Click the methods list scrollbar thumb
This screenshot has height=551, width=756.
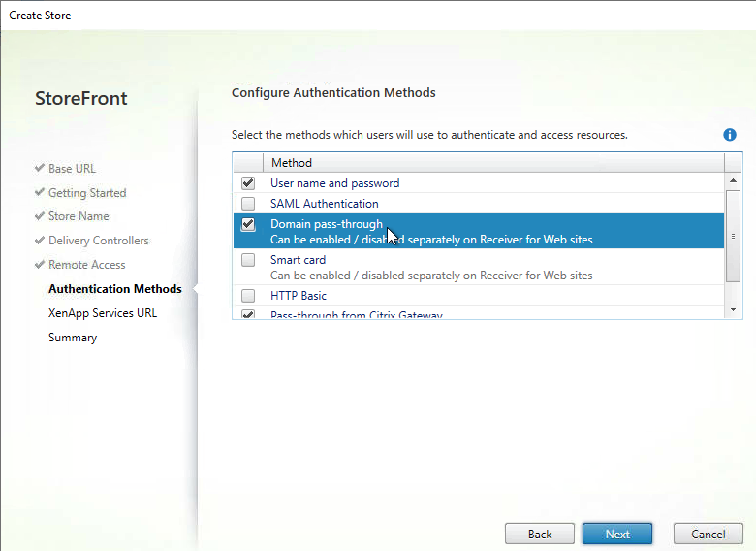[733, 236]
